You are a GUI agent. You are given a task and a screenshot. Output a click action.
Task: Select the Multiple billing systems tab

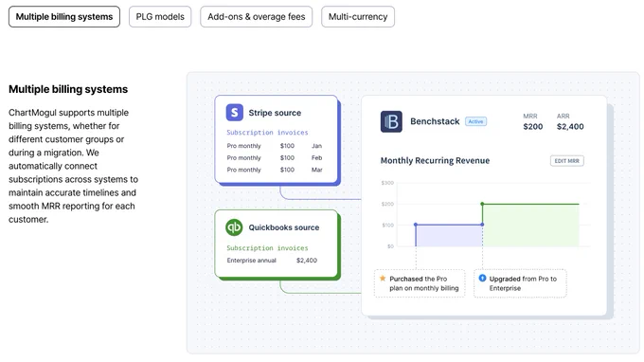[x=64, y=17]
